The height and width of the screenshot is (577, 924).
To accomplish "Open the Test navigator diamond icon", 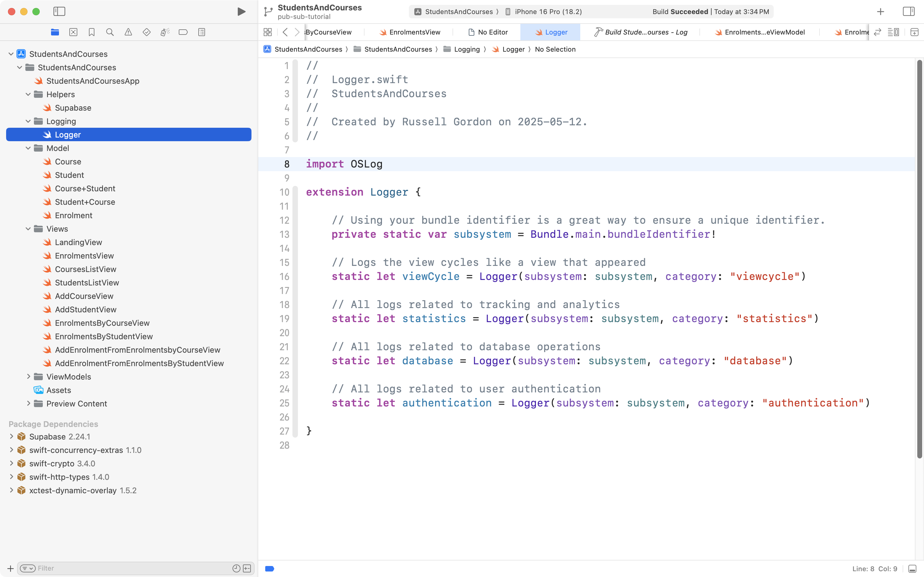I will tap(146, 32).
